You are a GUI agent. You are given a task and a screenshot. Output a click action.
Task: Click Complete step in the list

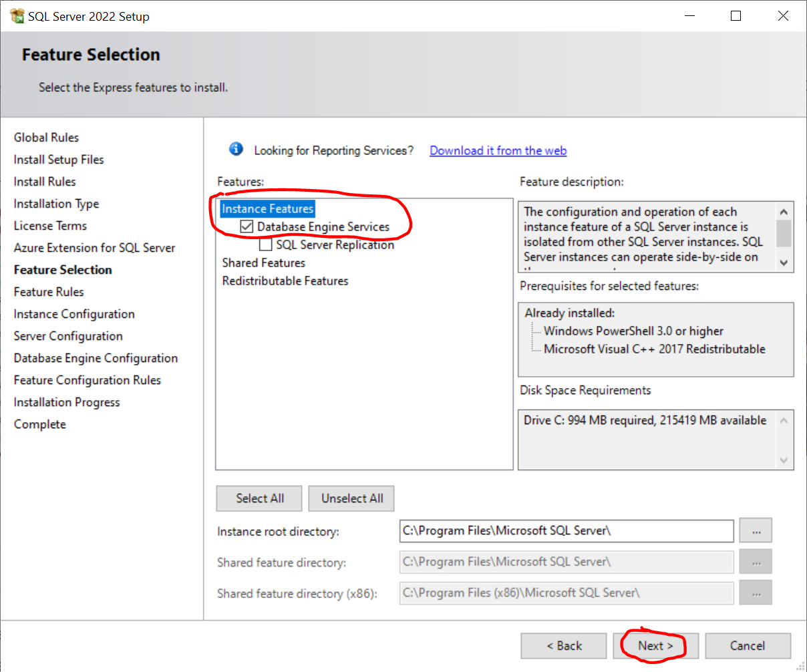(x=40, y=424)
